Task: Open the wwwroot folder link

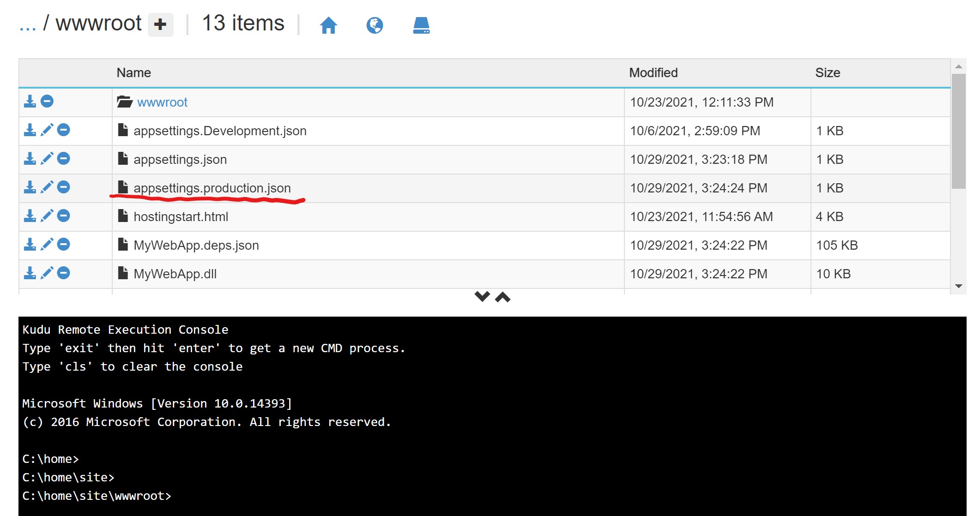Action: [162, 102]
